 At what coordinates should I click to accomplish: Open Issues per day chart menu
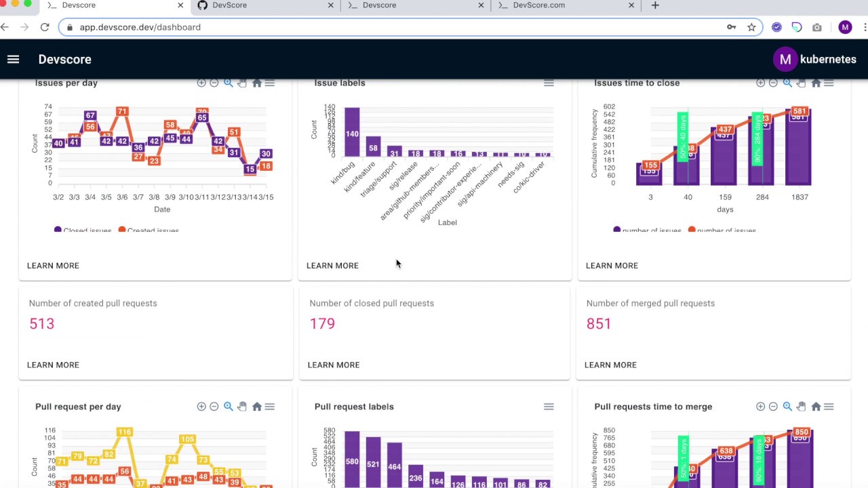click(x=270, y=83)
